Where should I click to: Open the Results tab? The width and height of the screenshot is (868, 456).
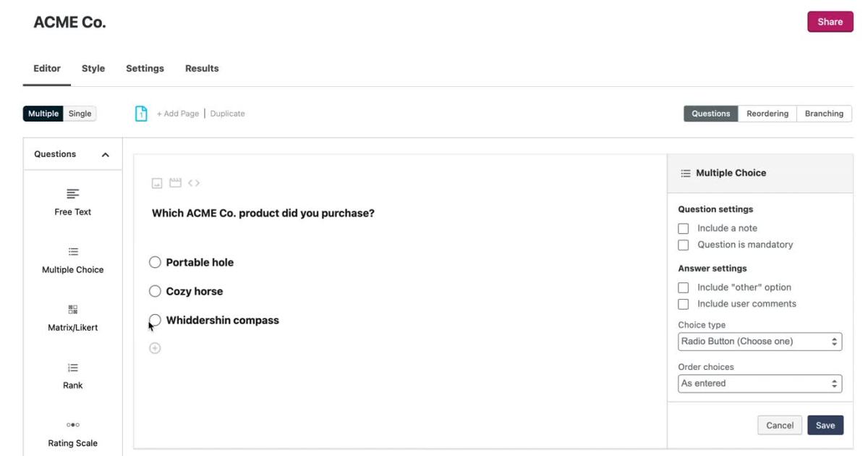pyautogui.click(x=202, y=69)
